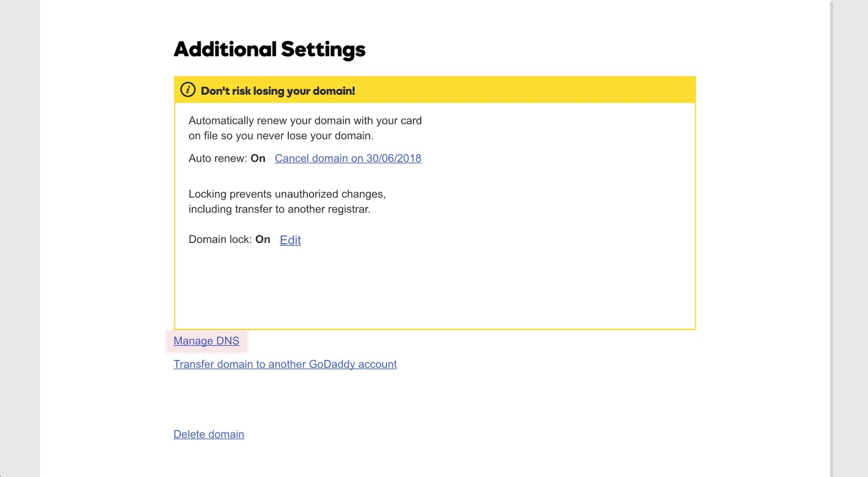The image size is (868, 477).
Task: Click the Additional Settings heading
Action: tap(269, 49)
